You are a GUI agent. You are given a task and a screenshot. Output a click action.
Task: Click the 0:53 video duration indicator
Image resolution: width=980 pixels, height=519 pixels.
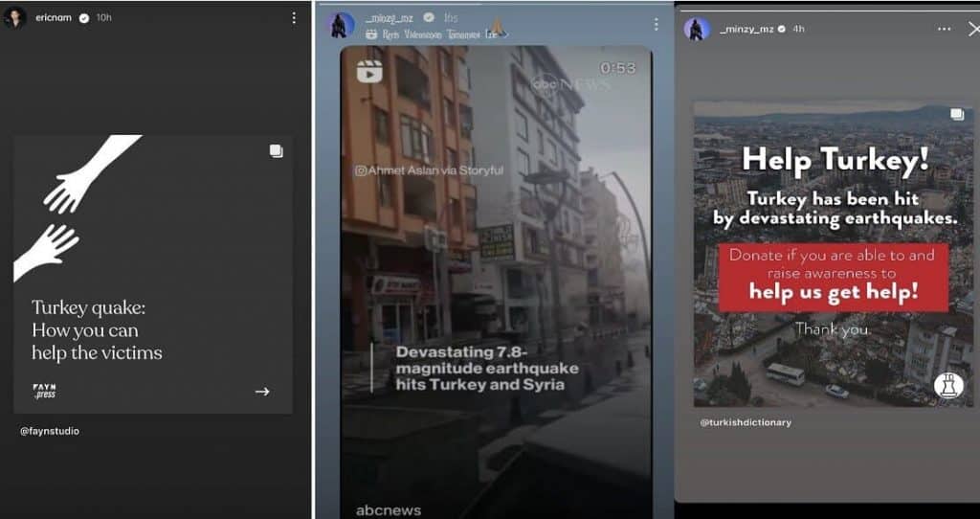pyautogui.click(x=617, y=68)
